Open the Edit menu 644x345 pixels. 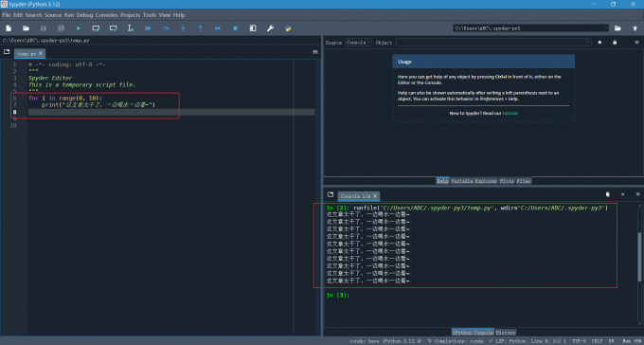click(x=18, y=15)
